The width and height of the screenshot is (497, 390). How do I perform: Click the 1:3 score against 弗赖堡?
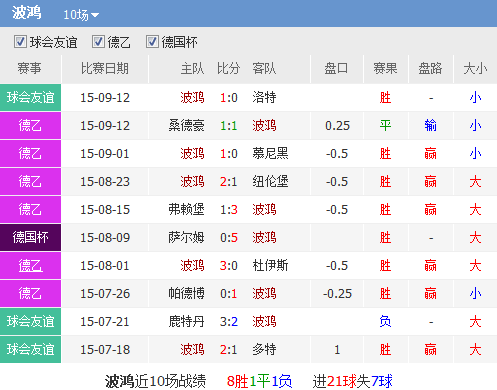(x=229, y=210)
